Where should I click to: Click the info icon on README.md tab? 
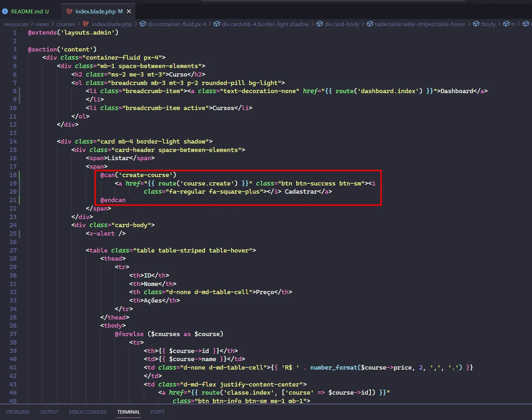tap(5, 11)
